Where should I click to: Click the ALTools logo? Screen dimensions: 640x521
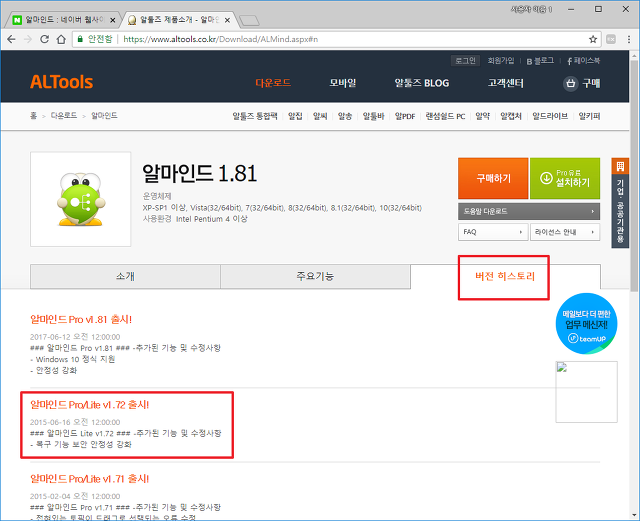pyautogui.click(x=62, y=82)
